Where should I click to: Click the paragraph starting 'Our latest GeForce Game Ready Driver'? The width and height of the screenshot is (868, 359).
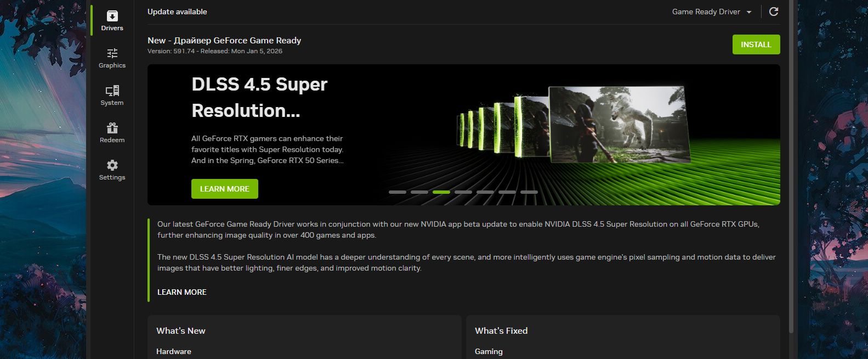click(458, 229)
